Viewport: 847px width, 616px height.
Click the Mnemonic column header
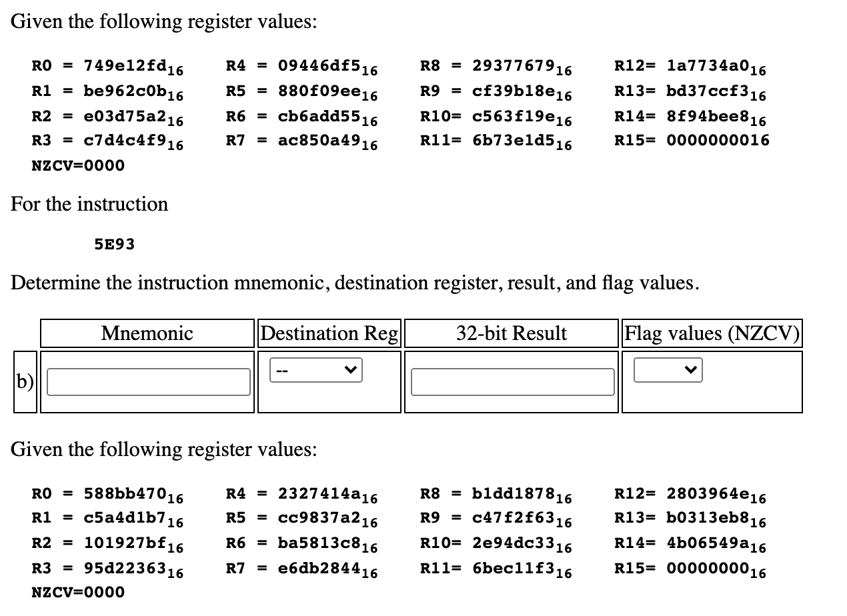[x=147, y=333]
